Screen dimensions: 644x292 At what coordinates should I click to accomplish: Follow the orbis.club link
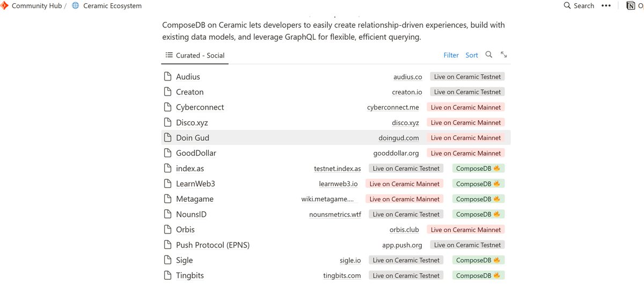point(404,230)
